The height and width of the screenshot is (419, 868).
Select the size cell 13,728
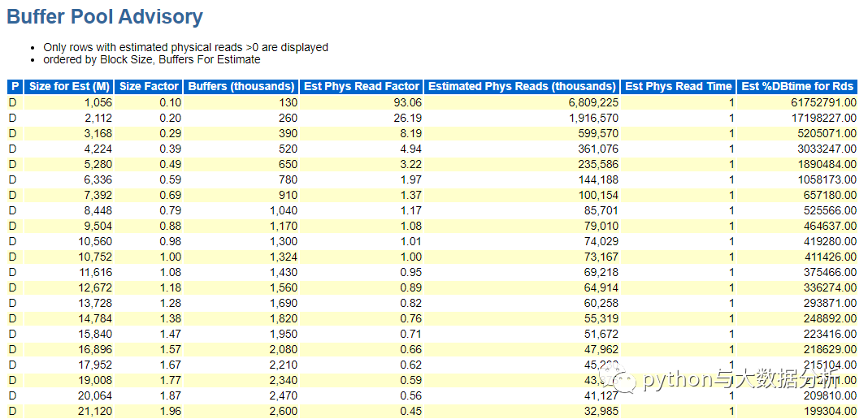(97, 304)
